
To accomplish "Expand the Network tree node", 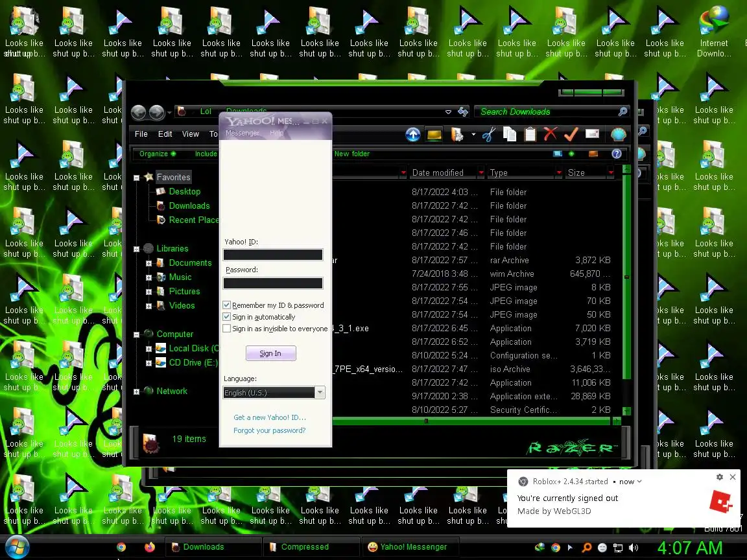I will pyautogui.click(x=136, y=391).
